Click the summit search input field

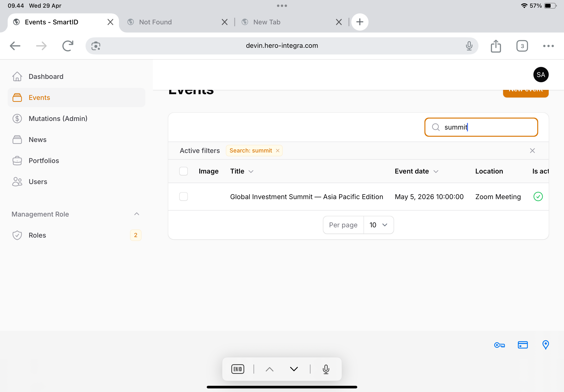coord(481,127)
